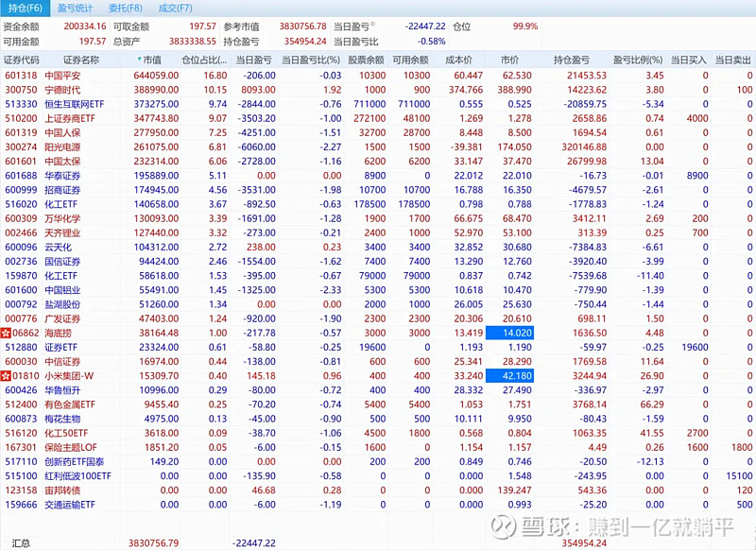Image resolution: width=756 pixels, height=550 pixels.
Task: Sort by the 持仓盈亏 column header
Action: (572, 60)
